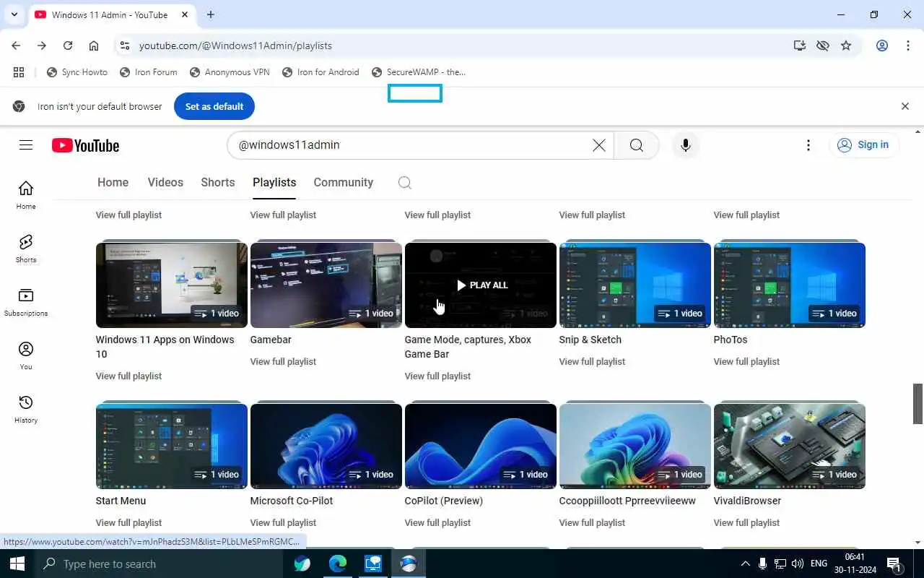View full playlist under Gamebar
Image resolution: width=924 pixels, height=578 pixels.
pos(283,362)
